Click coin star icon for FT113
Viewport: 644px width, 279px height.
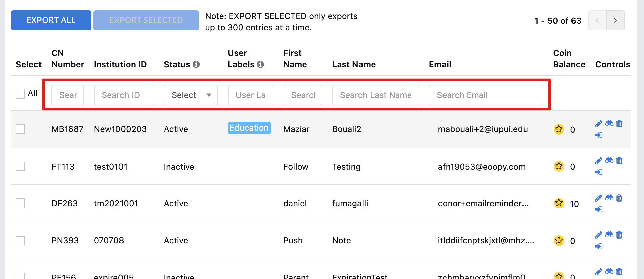pos(559,166)
